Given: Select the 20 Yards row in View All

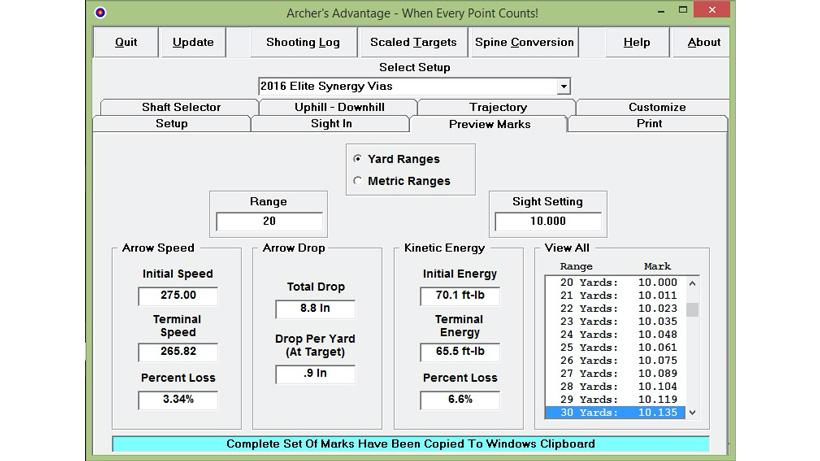Looking at the screenshot, I should click(615, 282).
